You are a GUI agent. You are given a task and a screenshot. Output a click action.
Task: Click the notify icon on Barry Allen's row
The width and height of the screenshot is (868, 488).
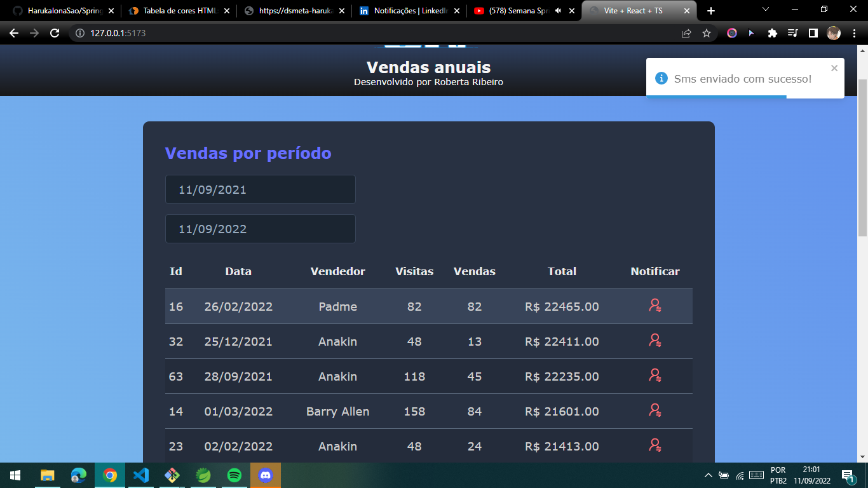click(654, 411)
